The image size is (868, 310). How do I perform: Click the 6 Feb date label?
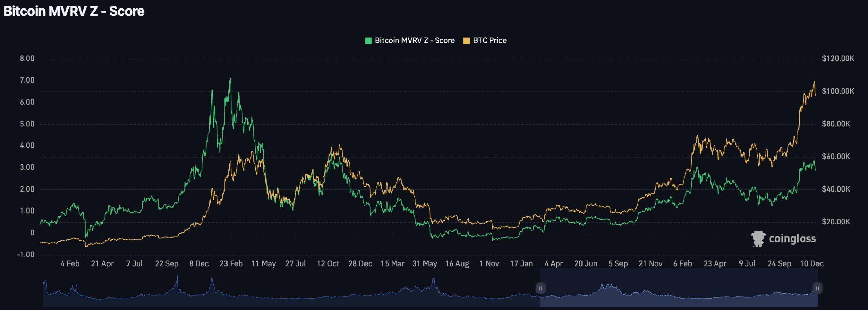[x=683, y=264]
